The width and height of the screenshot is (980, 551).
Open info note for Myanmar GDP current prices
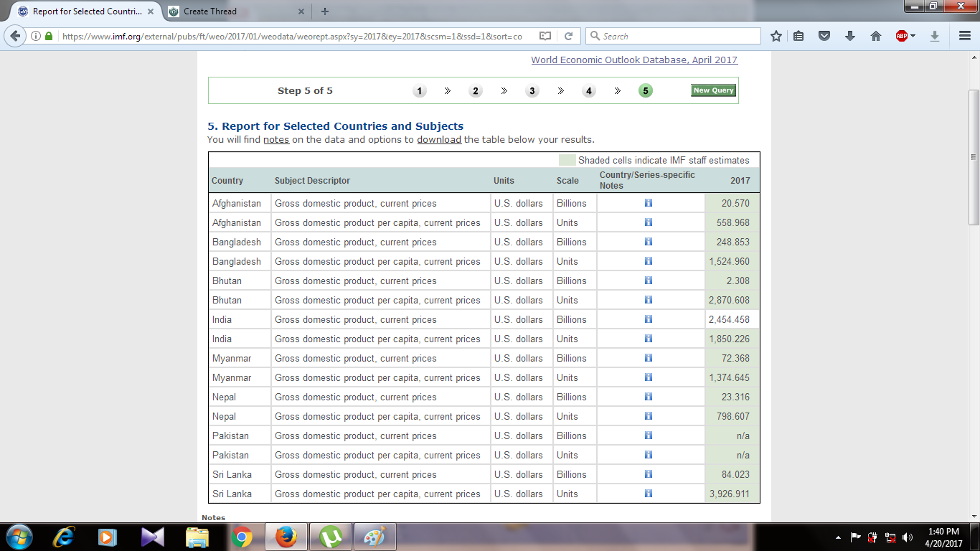649,358
